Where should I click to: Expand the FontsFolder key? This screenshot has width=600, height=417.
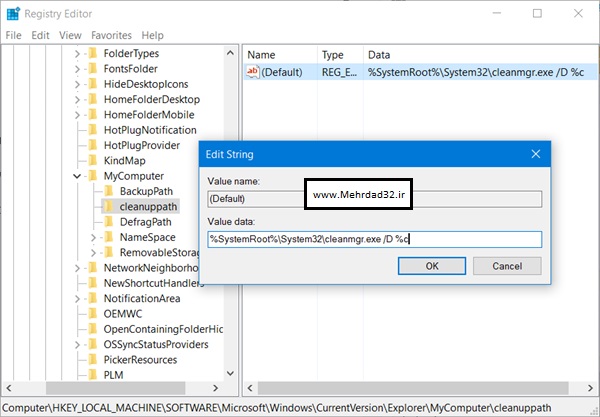[77, 69]
